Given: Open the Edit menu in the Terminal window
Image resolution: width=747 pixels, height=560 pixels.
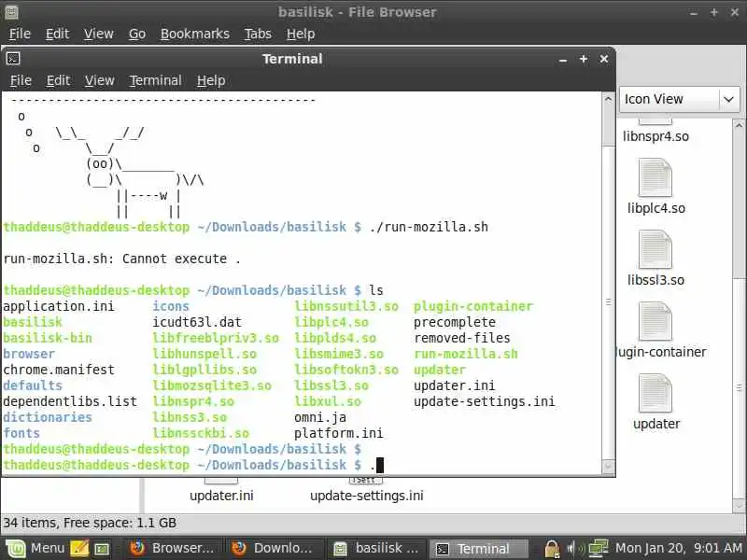Looking at the screenshot, I should pyautogui.click(x=58, y=80).
